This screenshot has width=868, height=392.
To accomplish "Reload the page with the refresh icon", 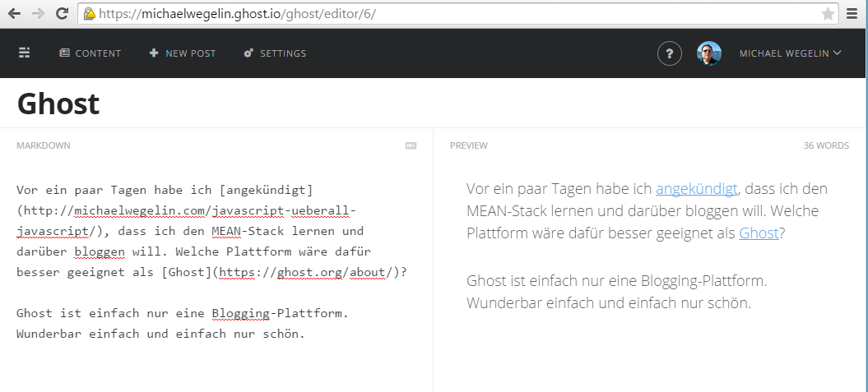I will (x=62, y=14).
